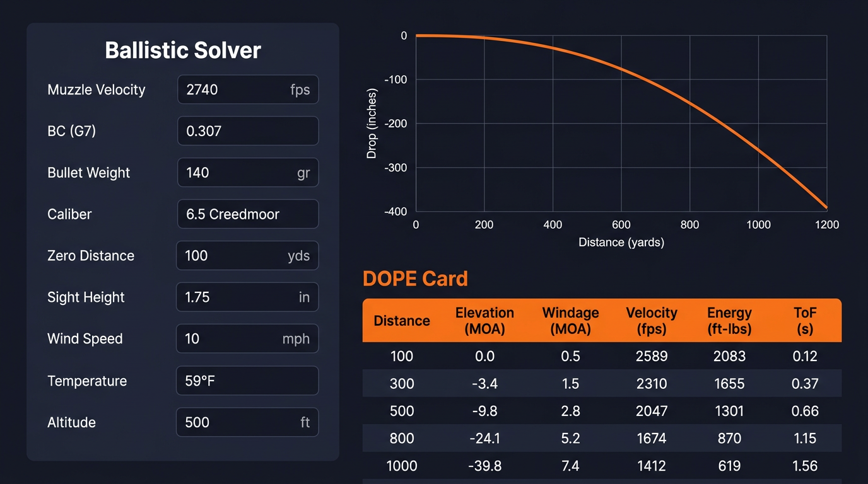868x484 pixels.
Task: Select windage value 5.2
Action: [570, 439]
